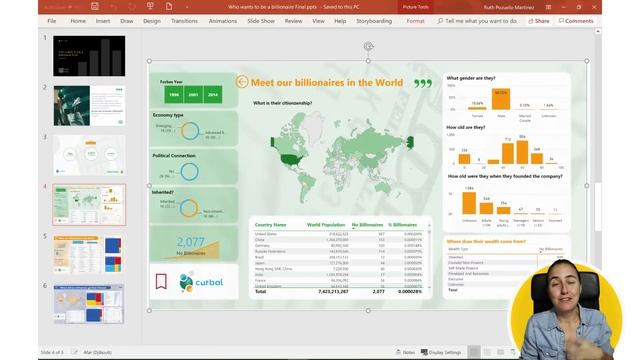Select slide 2 thumbnail
This screenshot has width=640, height=360.
click(x=89, y=106)
